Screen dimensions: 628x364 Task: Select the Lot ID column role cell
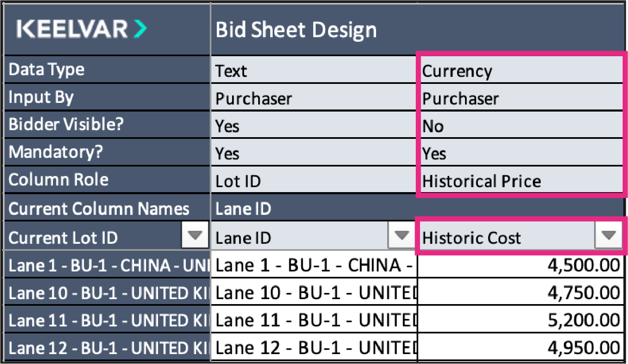point(314,181)
